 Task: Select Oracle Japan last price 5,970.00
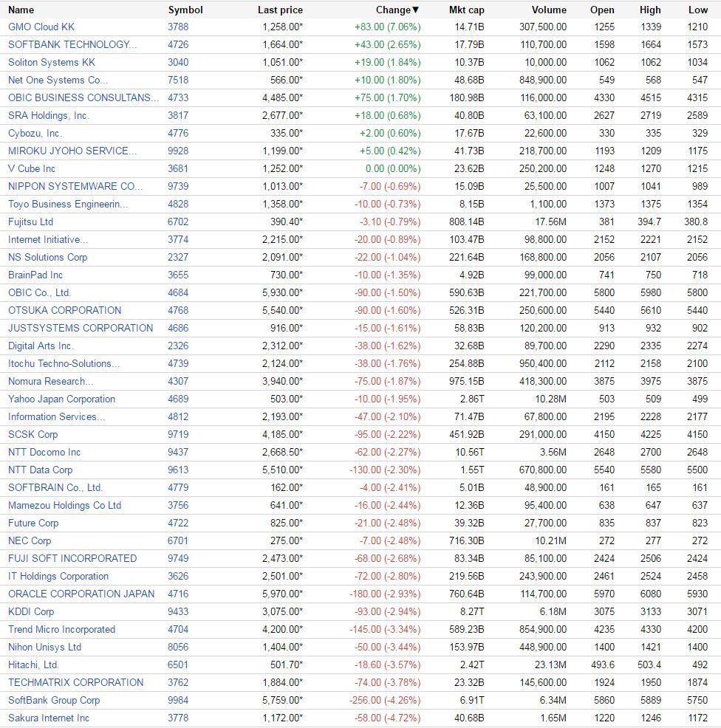tap(282, 594)
